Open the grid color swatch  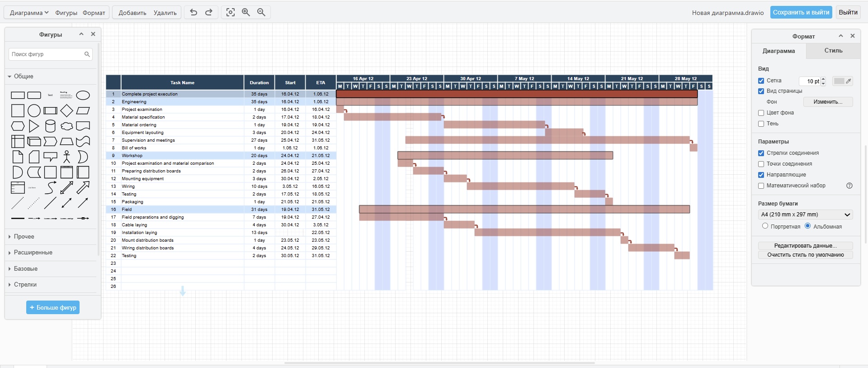point(839,81)
